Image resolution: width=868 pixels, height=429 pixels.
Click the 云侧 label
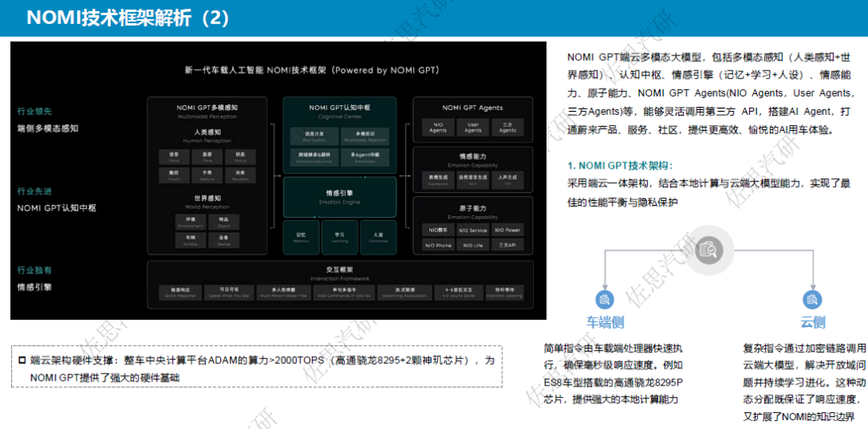813,322
